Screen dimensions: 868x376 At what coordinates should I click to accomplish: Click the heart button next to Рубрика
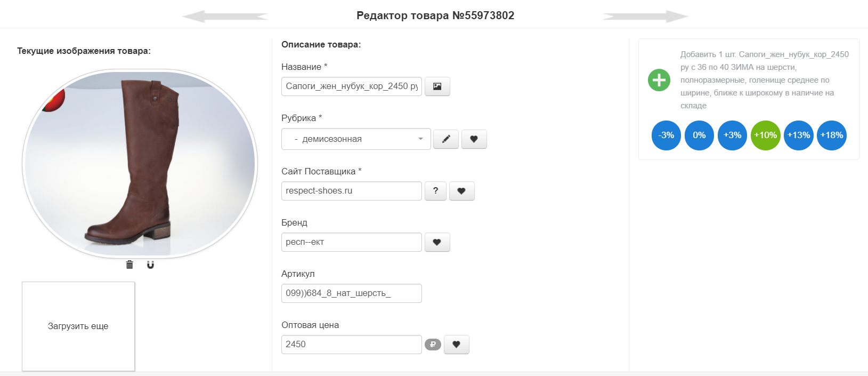[x=474, y=139]
